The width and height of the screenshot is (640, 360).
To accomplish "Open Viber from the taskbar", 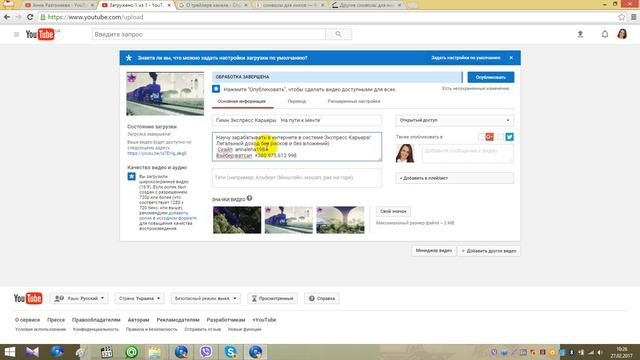I will [206, 352].
